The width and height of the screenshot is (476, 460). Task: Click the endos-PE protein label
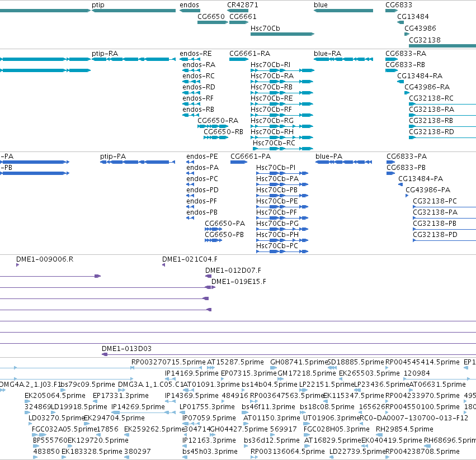[x=202, y=157]
